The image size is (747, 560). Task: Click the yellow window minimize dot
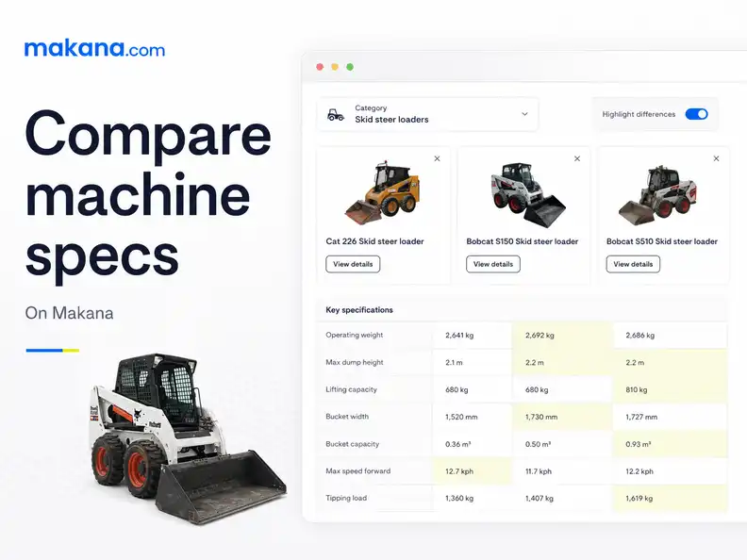(335, 67)
